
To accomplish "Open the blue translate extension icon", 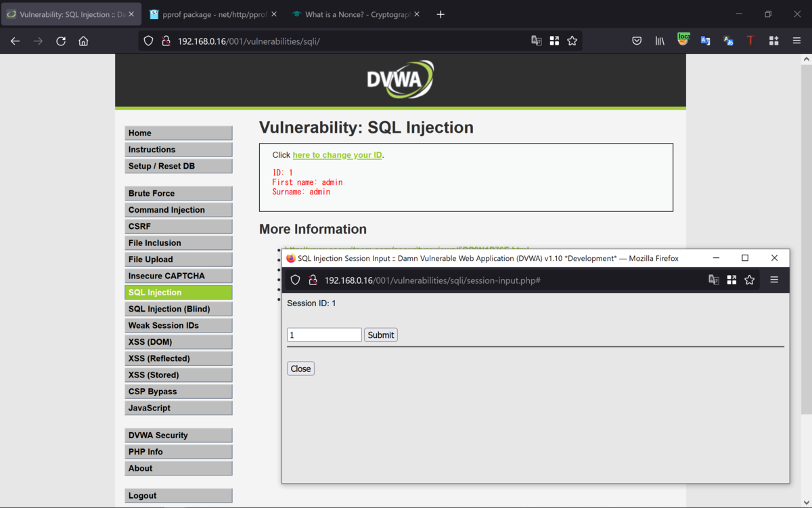I will pos(706,41).
